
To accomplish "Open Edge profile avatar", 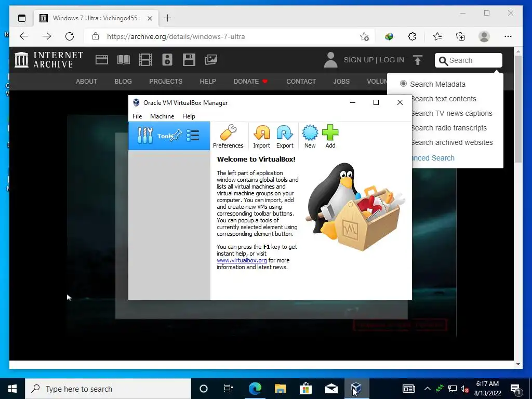I will click(484, 36).
